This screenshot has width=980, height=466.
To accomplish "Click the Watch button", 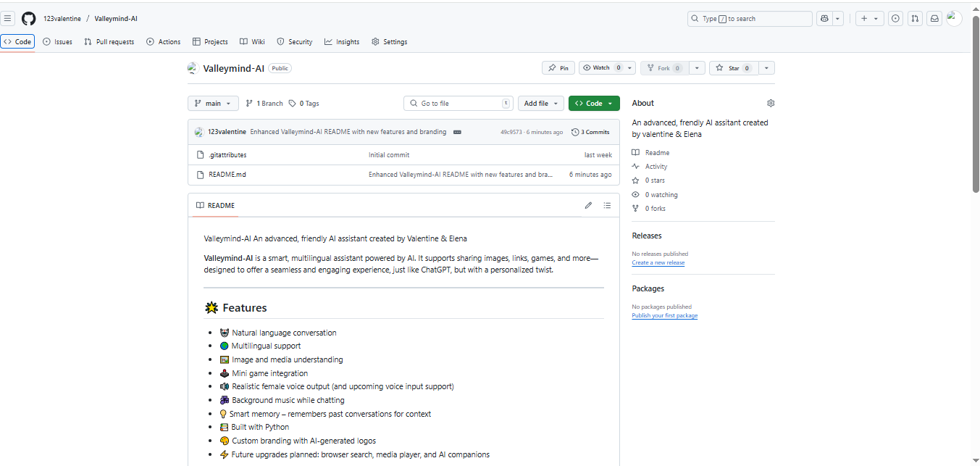I will coord(601,68).
